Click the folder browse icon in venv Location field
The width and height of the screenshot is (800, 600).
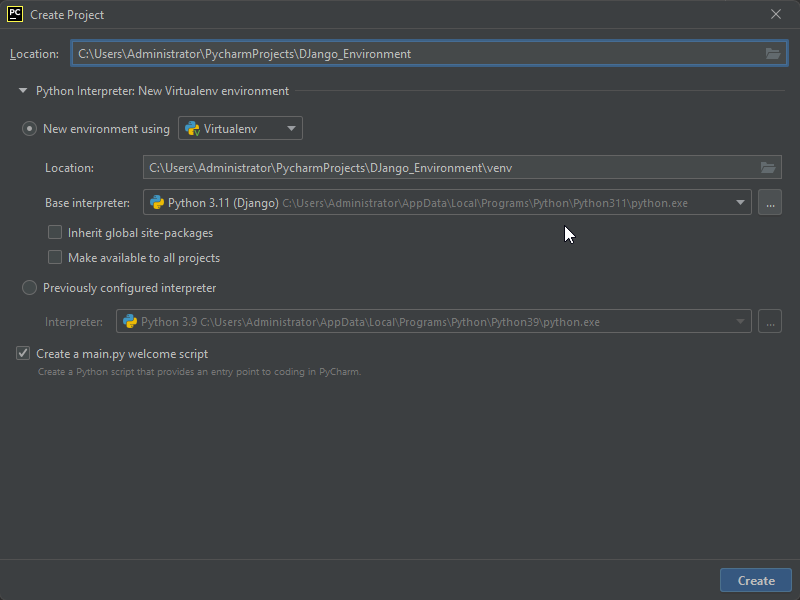768,167
